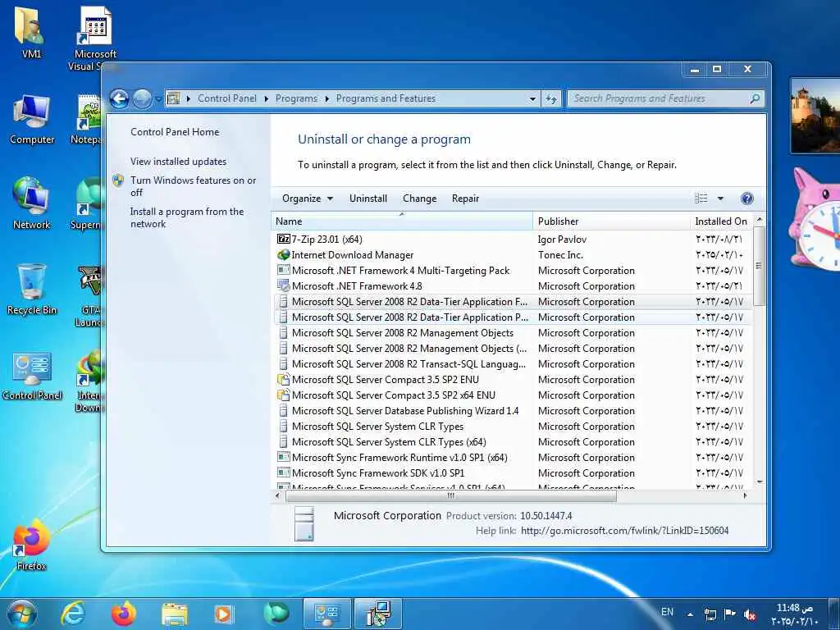Select Network desktop icon
Viewport: 840px width, 630px height.
click(32, 203)
